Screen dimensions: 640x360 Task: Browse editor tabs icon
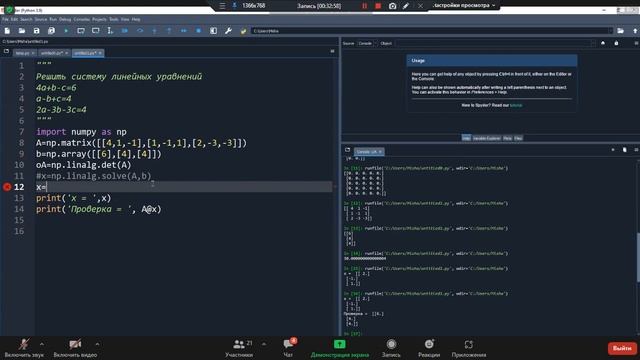point(6,51)
